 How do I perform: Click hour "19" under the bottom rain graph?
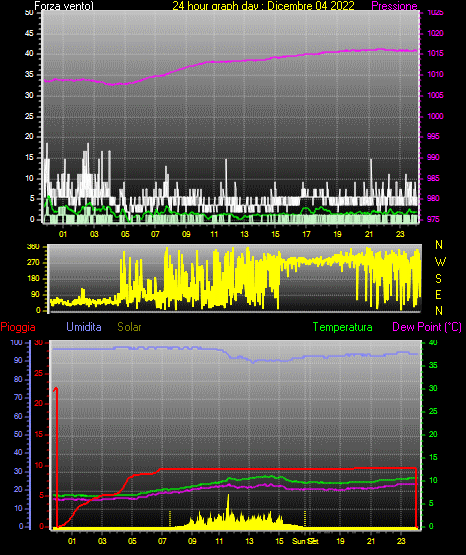coord(340,541)
